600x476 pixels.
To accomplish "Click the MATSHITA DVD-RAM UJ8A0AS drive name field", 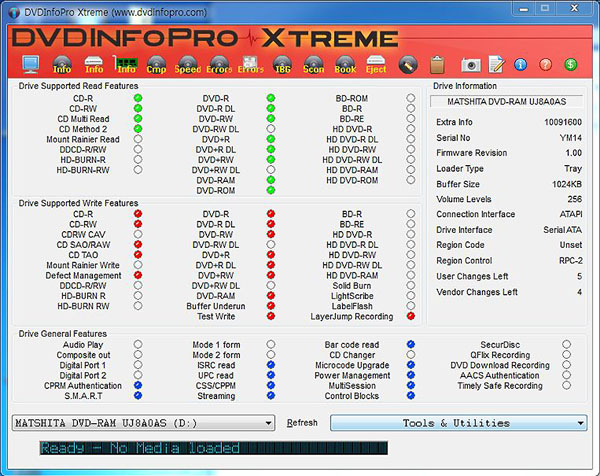I will 507,101.
